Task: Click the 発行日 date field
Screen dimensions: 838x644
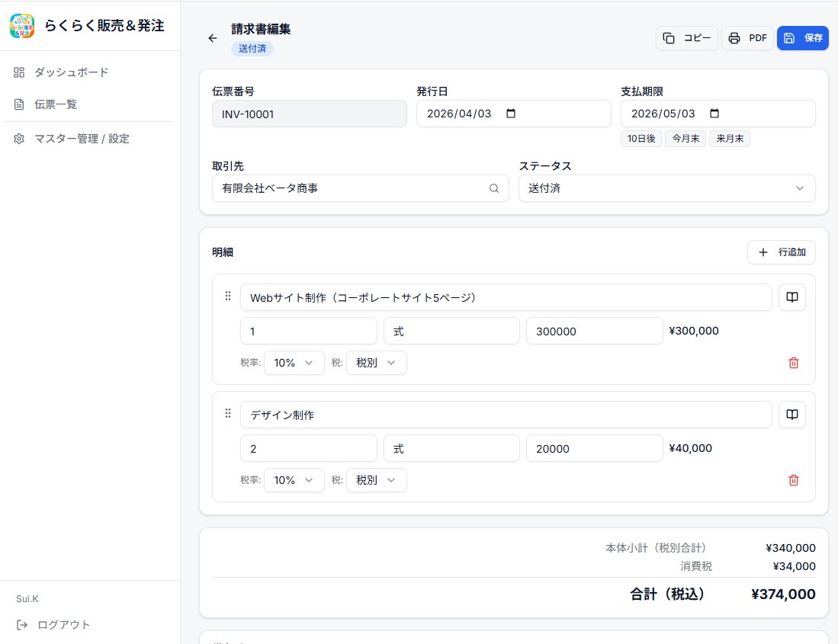Action: 514,114
